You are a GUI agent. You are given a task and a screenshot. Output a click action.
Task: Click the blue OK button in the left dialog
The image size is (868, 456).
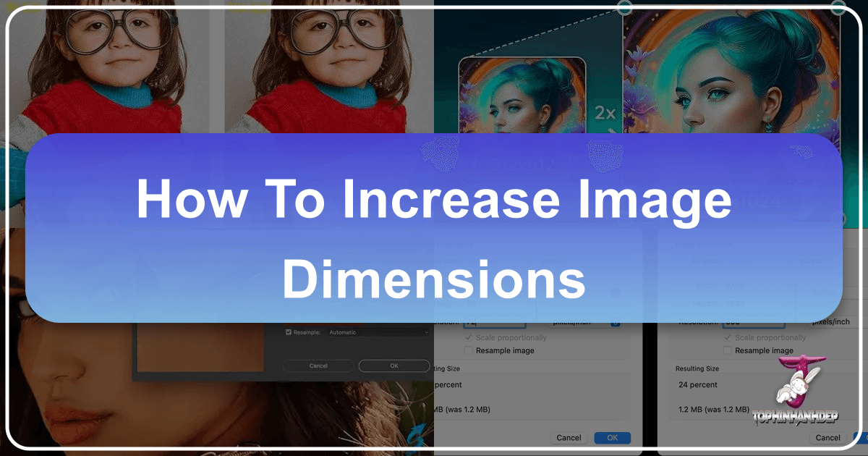coord(613,438)
